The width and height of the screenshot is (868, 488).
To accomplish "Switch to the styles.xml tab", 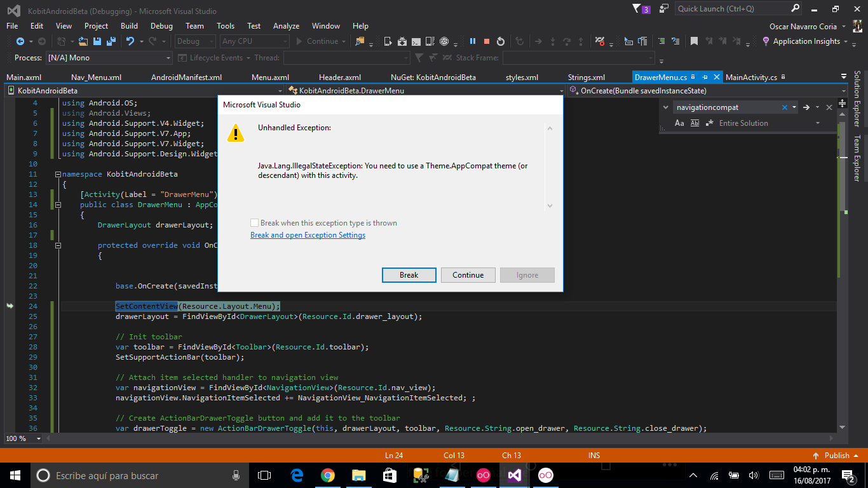I will click(x=522, y=77).
